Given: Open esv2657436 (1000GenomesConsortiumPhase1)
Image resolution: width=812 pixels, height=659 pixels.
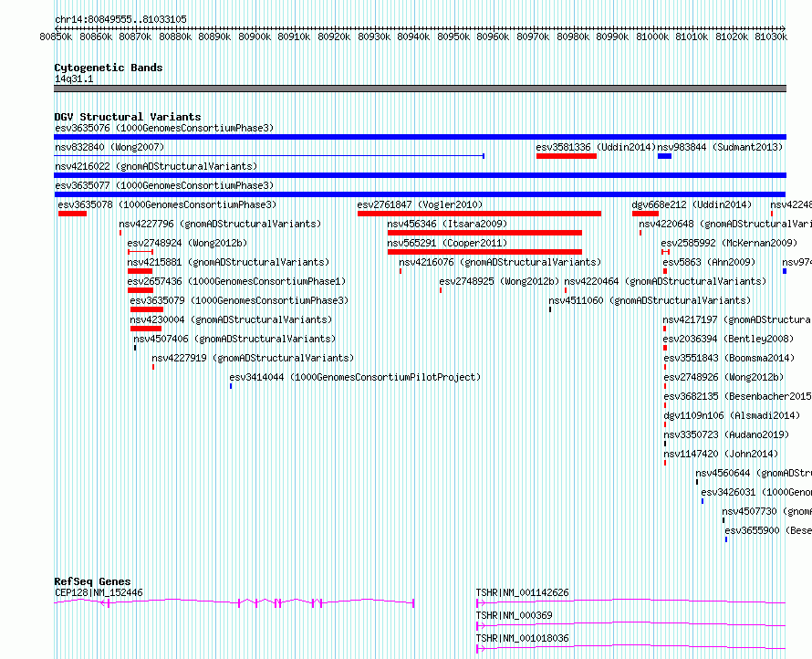Looking at the screenshot, I should point(236,281).
